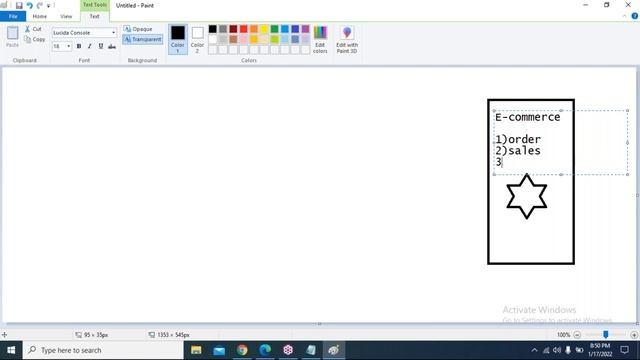Click the Paint app icon in taskbar
The image size is (640, 360).
[333, 350]
